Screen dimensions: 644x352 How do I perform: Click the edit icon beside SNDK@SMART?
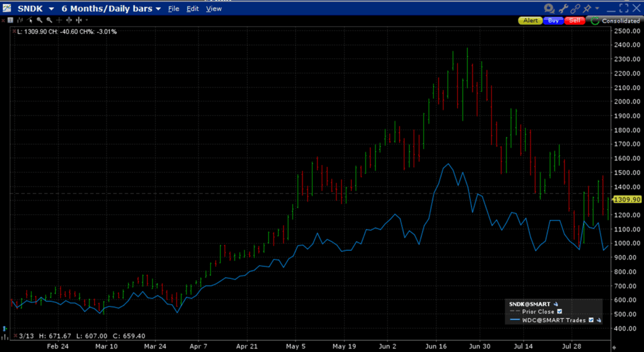(556, 304)
